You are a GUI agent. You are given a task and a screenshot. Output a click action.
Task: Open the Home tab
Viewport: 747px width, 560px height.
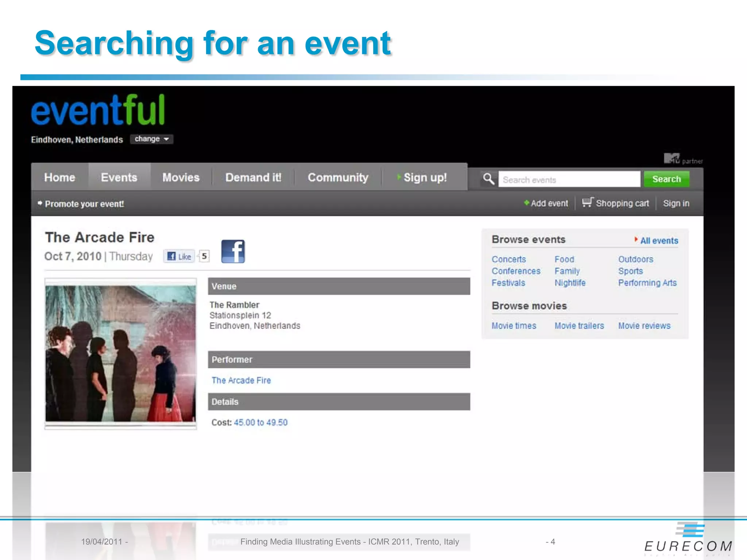coord(60,177)
